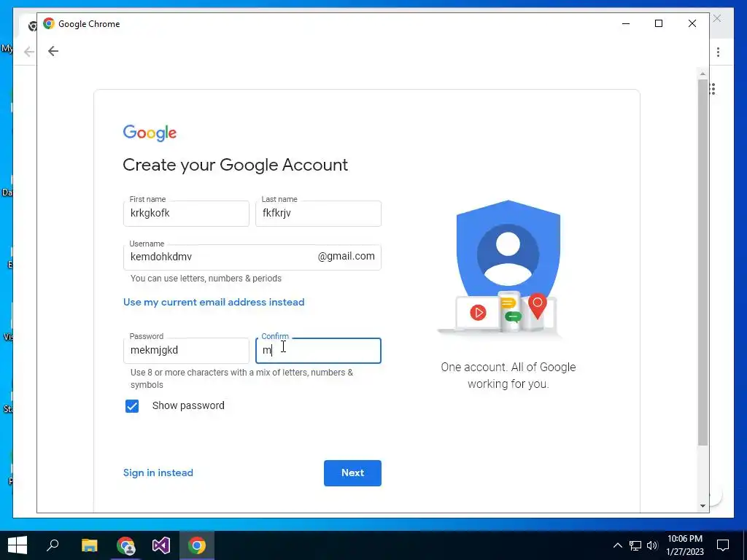The height and width of the screenshot is (560, 747).
Task: Click the Chrome logo in popup title bar
Action: 49,23
